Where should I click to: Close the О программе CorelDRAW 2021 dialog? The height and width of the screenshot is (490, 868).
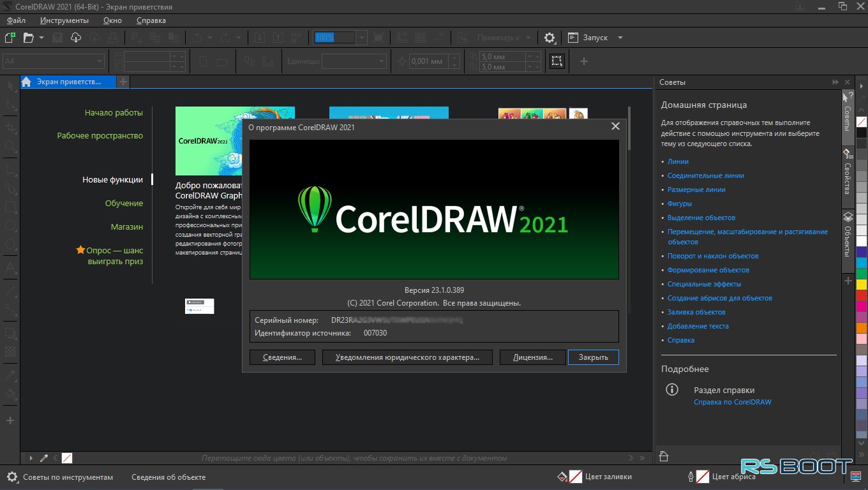click(x=615, y=126)
